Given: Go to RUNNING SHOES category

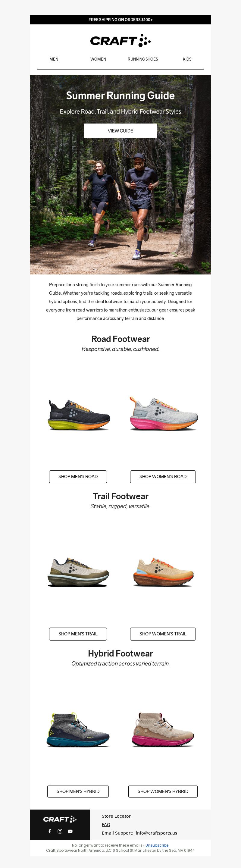Looking at the screenshot, I should 142,59.
